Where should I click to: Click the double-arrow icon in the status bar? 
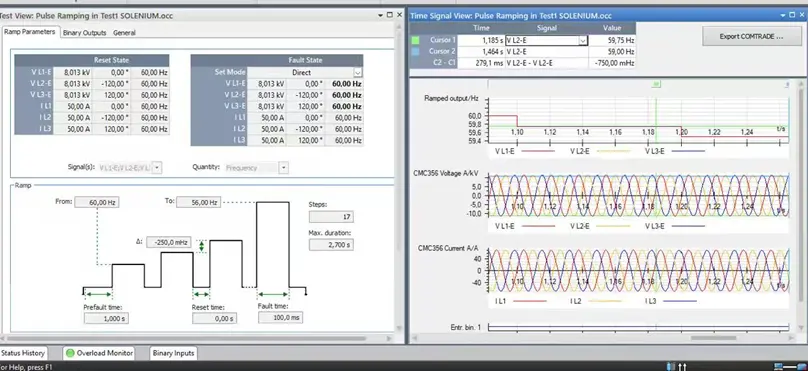point(682,366)
